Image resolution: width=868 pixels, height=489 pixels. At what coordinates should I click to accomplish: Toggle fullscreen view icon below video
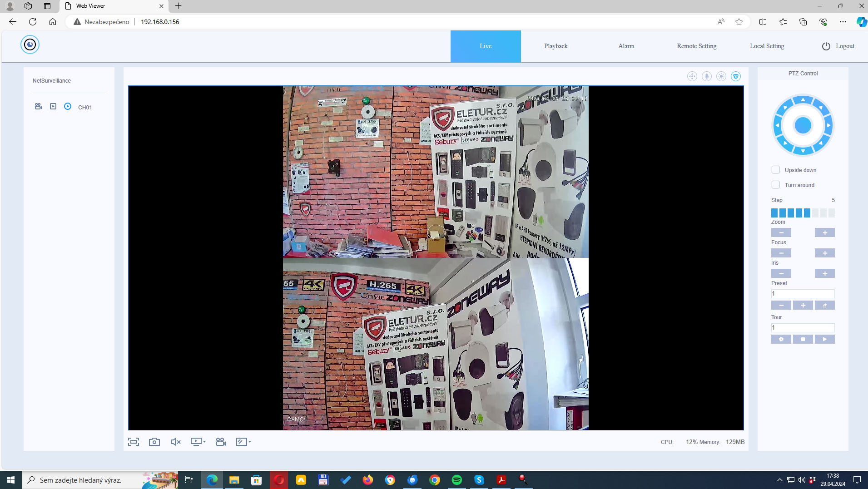(x=134, y=442)
